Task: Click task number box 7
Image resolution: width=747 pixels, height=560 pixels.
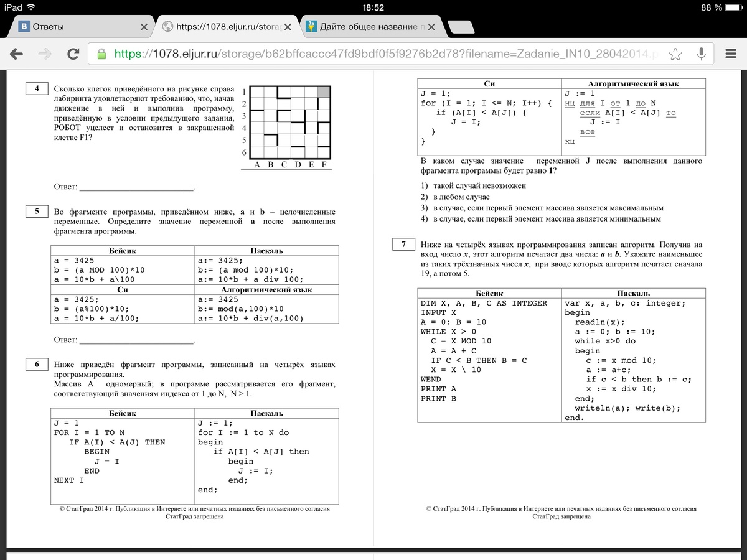Action: (x=404, y=245)
